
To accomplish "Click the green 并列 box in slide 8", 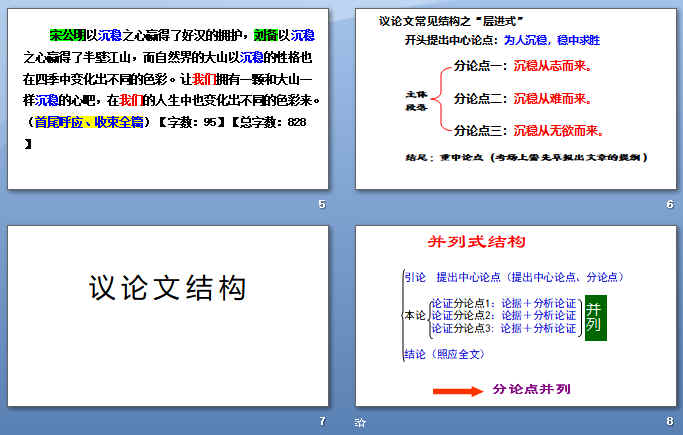I will (595, 318).
